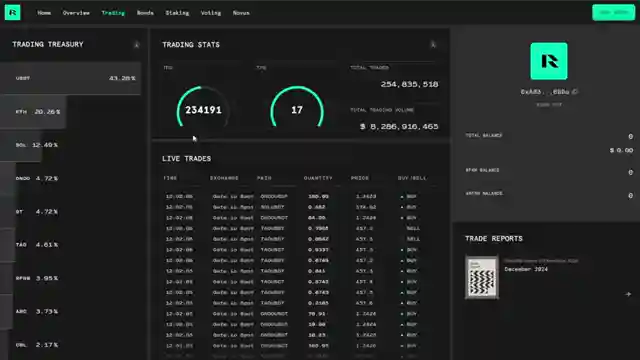Viewport: 640px width, 360px height.
Task: Open the Home page
Action: [44, 13]
